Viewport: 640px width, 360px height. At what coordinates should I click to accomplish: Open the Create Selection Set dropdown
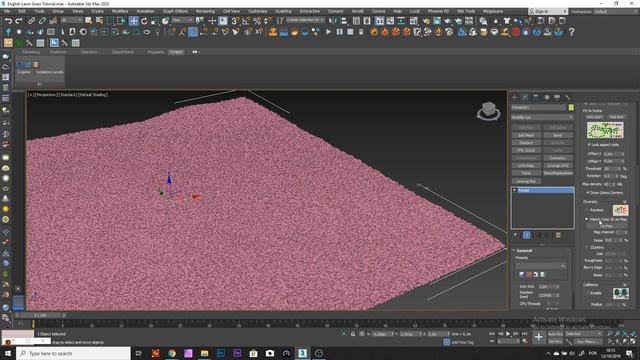pyautogui.click(x=305, y=20)
